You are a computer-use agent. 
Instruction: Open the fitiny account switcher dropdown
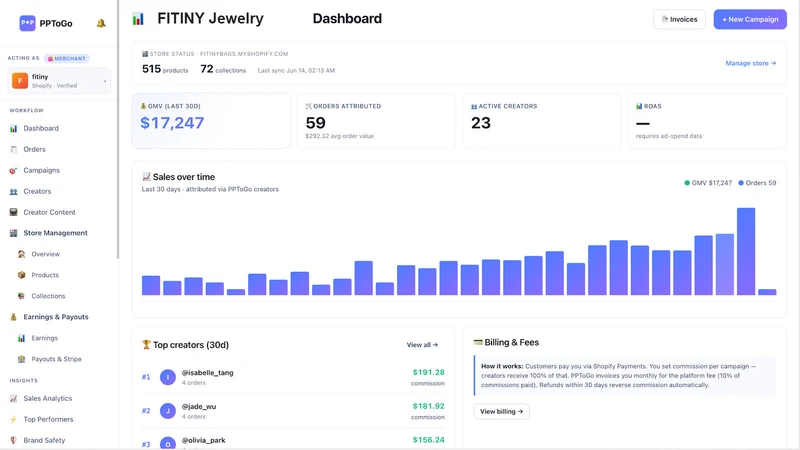click(x=59, y=81)
